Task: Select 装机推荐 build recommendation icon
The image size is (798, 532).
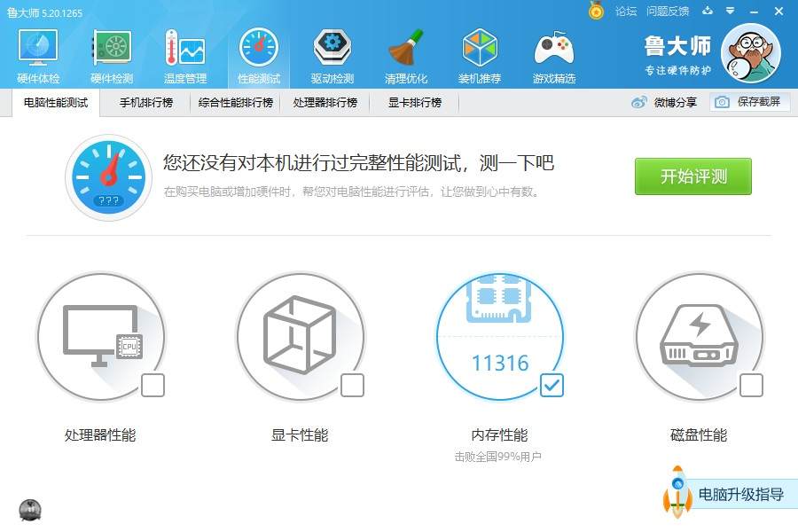Action: [479, 49]
